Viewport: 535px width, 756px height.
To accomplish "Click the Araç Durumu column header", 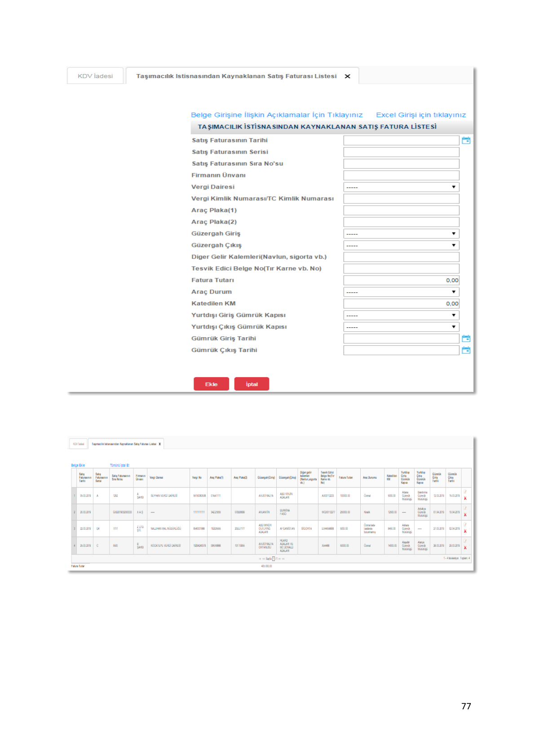I will pyautogui.click(x=372, y=478).
